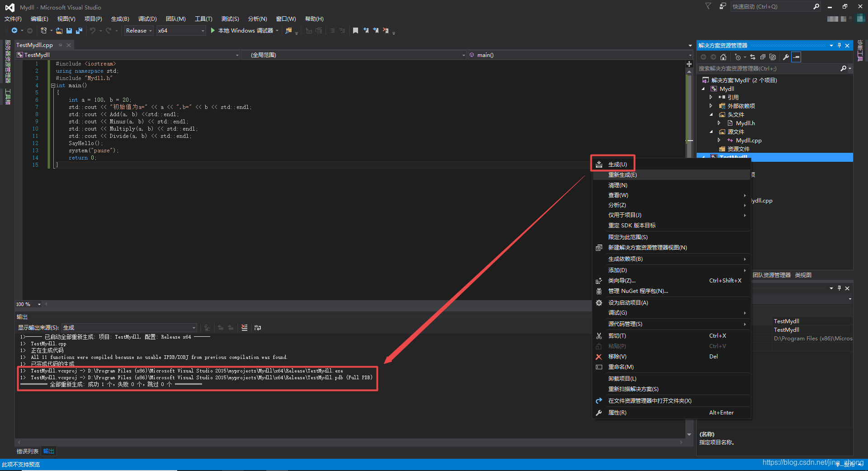Select Mydll.h in Solution Explorer

click(745, 123)
